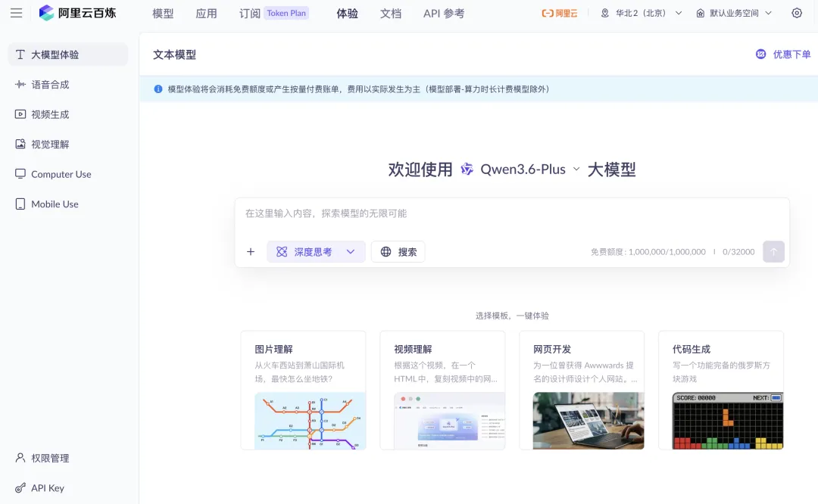Click the 选择模板，一键体验 caption
Image resolution: width=818 pixels, height=504 pixels.
click(x=512, y=316)
